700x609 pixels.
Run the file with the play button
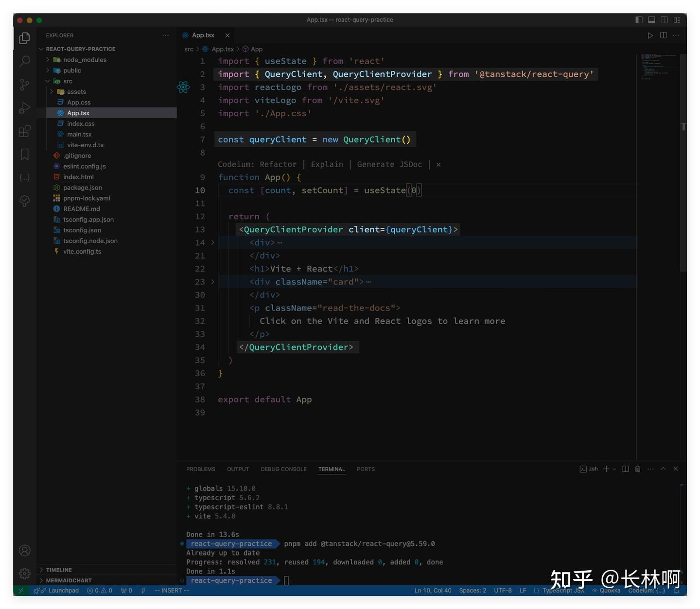650,35
